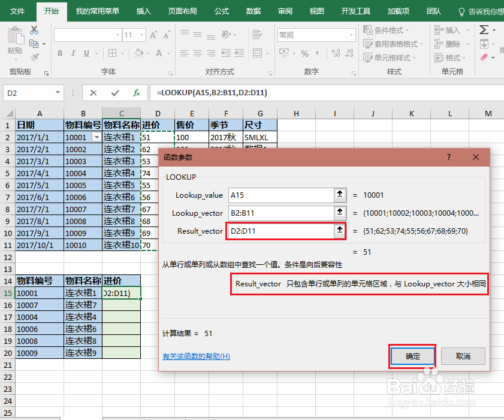Screen dimensions: 504x420
Task: Apply bold formatting from the ribbon
Action: pyautogui.click(x=60, y=53)
